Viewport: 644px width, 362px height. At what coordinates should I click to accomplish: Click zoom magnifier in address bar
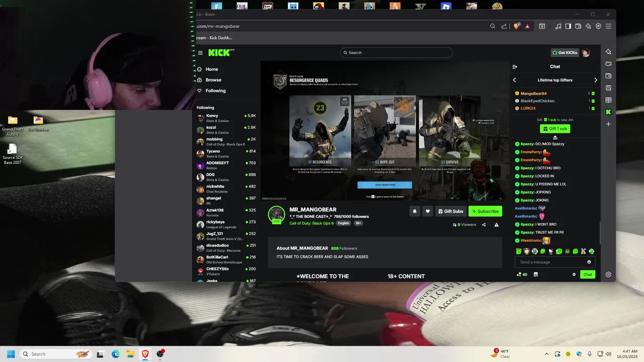[x=493, y=26]
